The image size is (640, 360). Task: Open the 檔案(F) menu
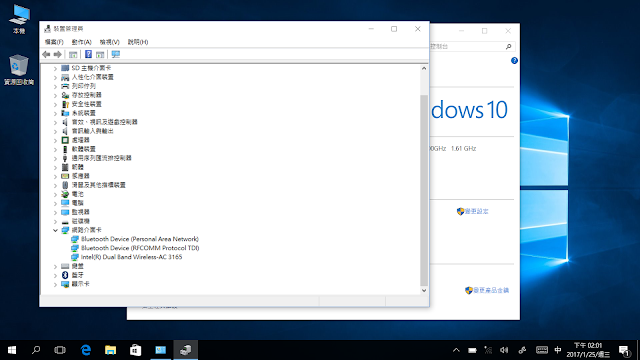click(54, 42)
